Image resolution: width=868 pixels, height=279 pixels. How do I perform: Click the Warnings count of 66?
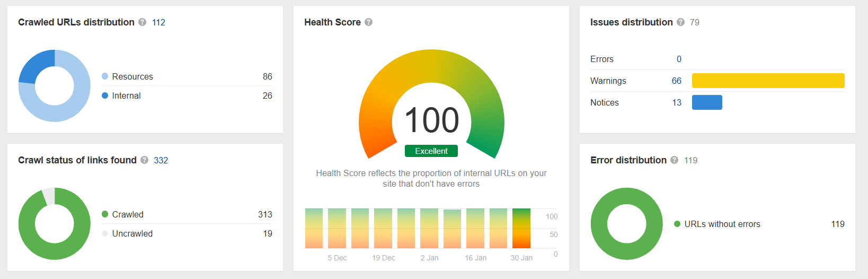point(677,81)
